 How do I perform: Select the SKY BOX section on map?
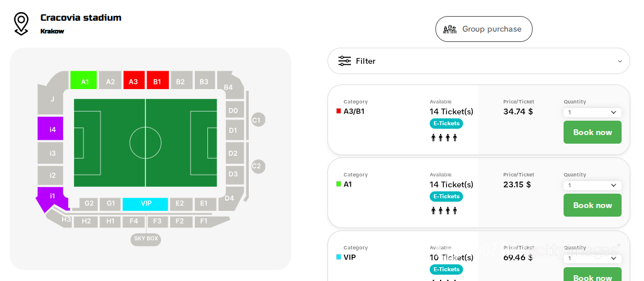(146, 238)
